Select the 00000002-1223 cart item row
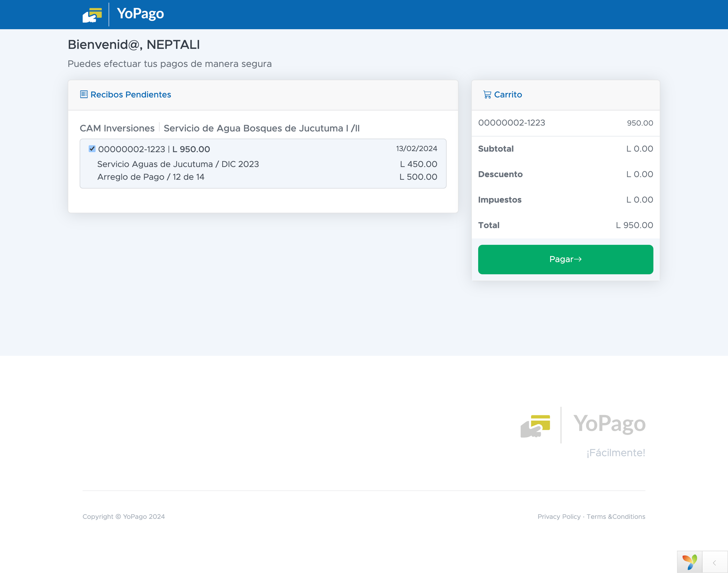Screen dimensions: 728x573 click(565, 123)
